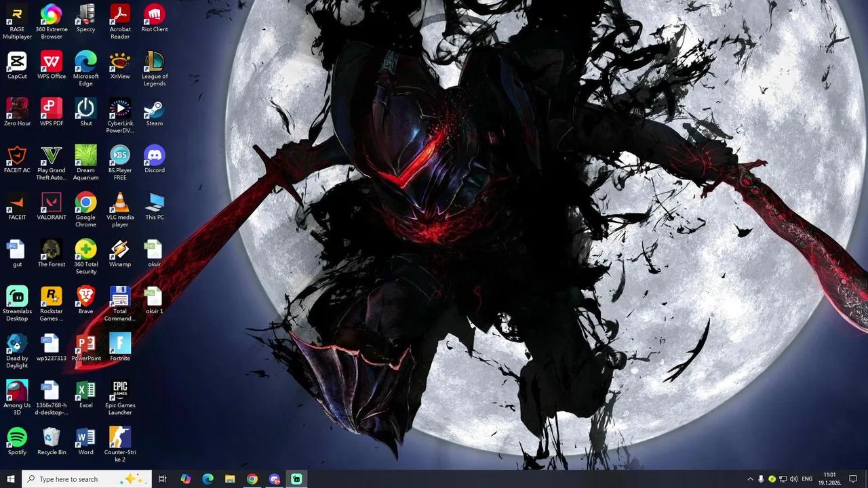This screenshot has height=488, width=868.
Task: Open the volume control in system tray
Action: pos(794,479)
